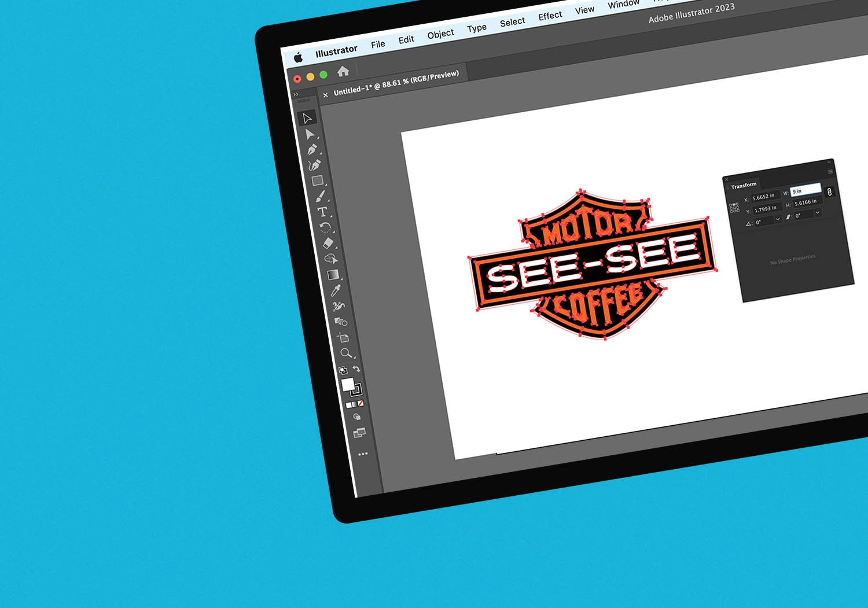
Task: Select the Artboard tool
Action: [343, 337]
